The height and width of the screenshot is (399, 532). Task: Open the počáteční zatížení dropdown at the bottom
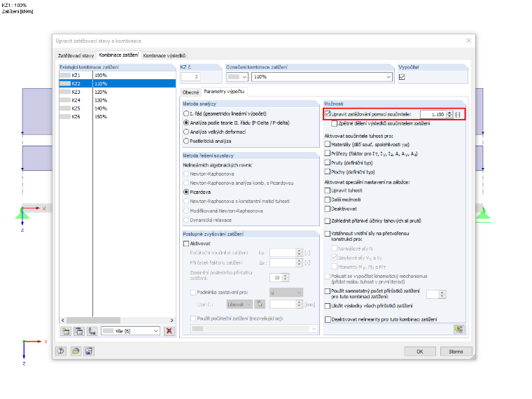tap(314, 329)
